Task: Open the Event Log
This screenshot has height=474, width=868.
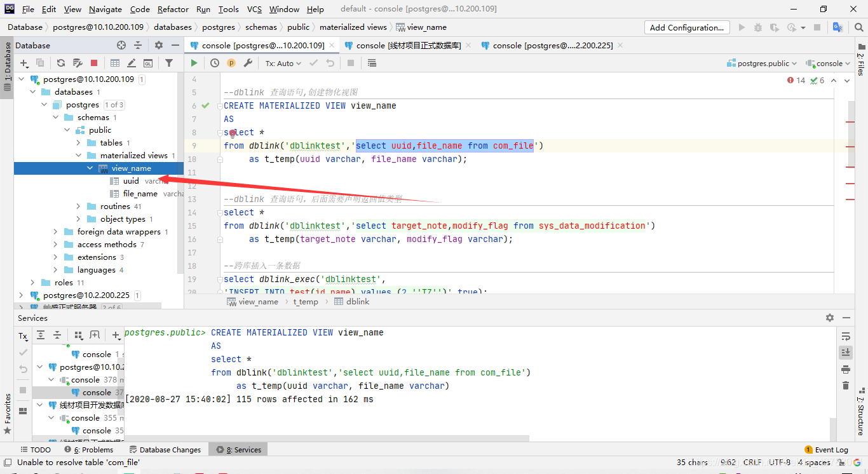Action: pyautogui.click(x=826, y=449)
